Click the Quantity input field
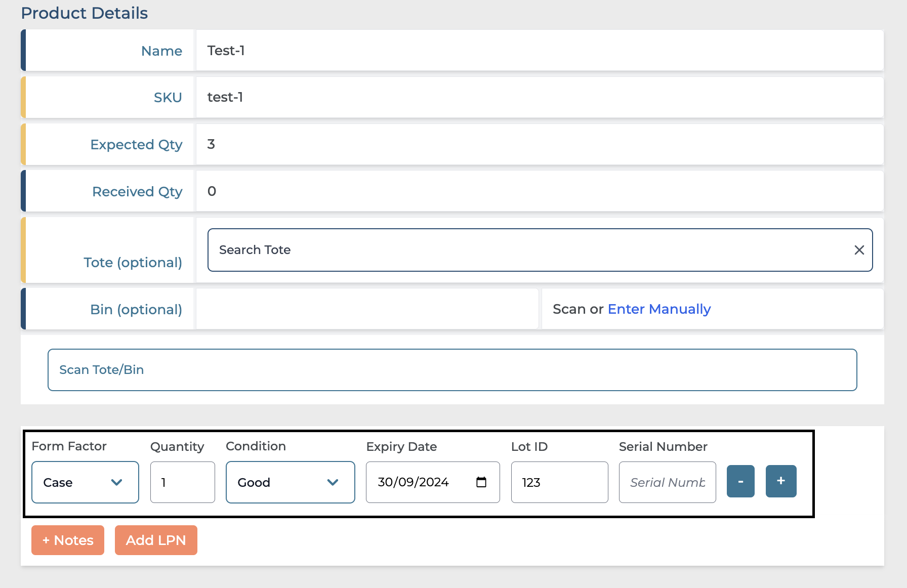This screenshot has width=907, height=588. (x=182, y=482)
